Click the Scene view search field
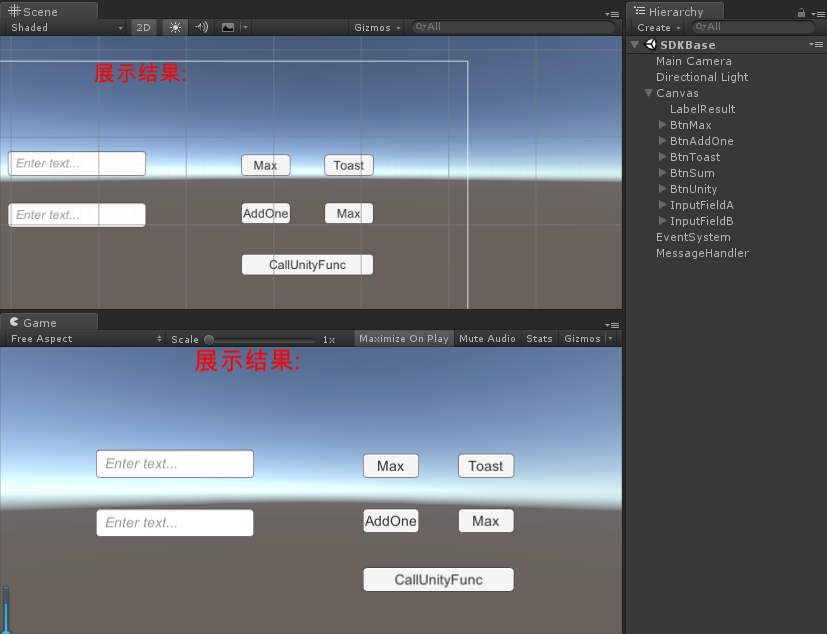827x634 pixels. (x=514, y=27)
